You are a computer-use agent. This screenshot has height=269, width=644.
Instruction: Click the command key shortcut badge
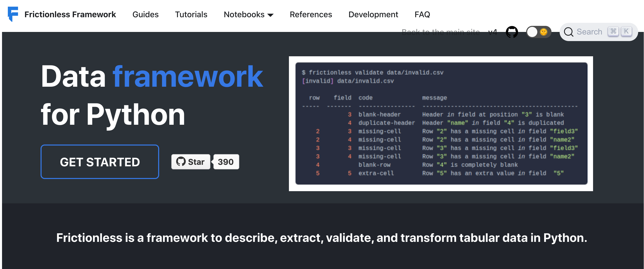coord(613,31)
